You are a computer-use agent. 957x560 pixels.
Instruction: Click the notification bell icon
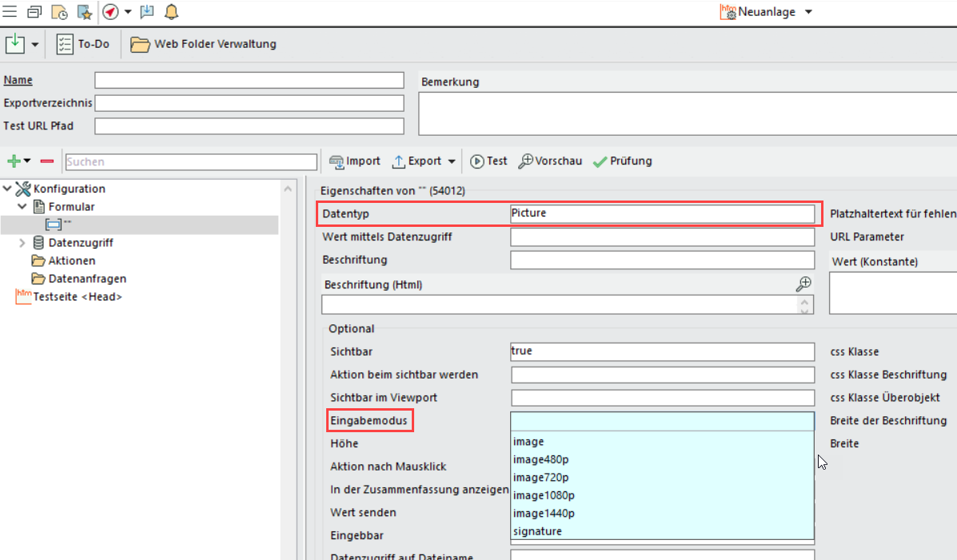(171, 12)
